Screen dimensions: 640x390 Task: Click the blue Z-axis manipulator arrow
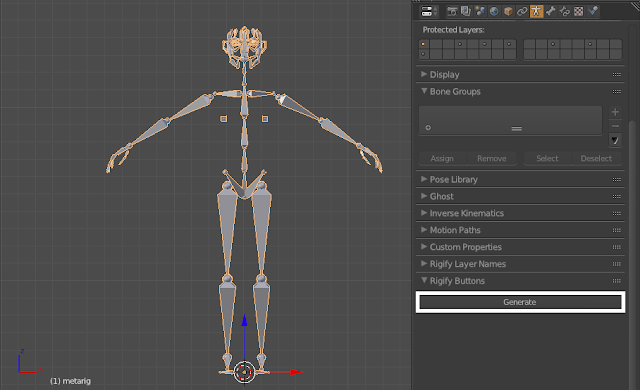pos(244,320)
